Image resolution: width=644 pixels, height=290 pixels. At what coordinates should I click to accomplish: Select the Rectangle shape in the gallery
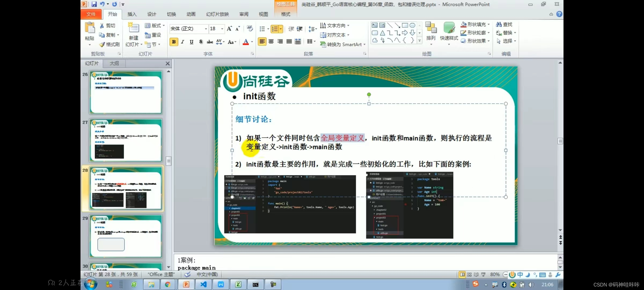[x=405, y=25]
